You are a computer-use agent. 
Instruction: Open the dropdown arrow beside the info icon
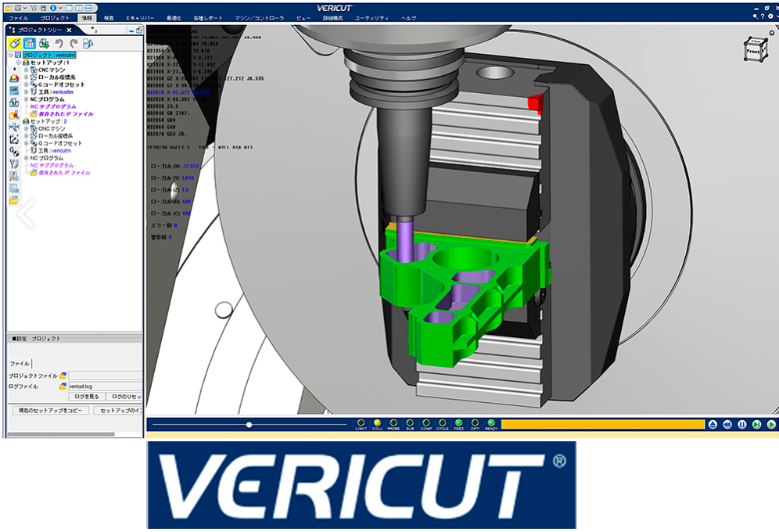[x=60, y=8]
